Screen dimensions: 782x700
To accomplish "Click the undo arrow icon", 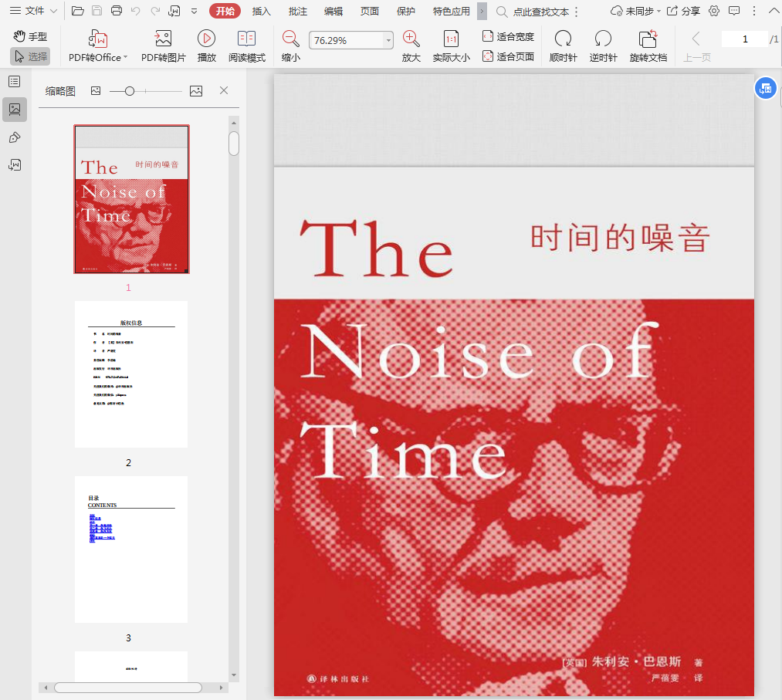I will pyautogui.click(x=136, y=11).
